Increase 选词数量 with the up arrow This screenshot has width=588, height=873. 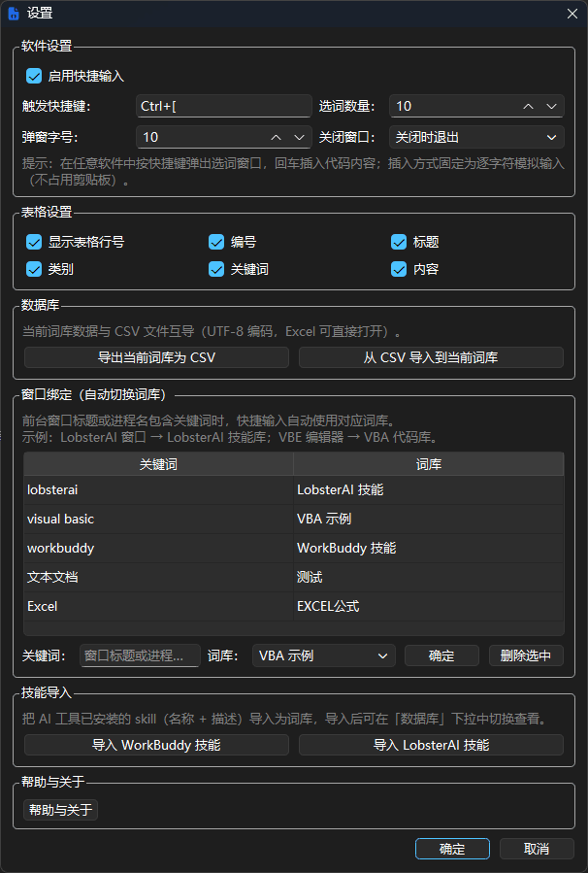tap(528, 107)
